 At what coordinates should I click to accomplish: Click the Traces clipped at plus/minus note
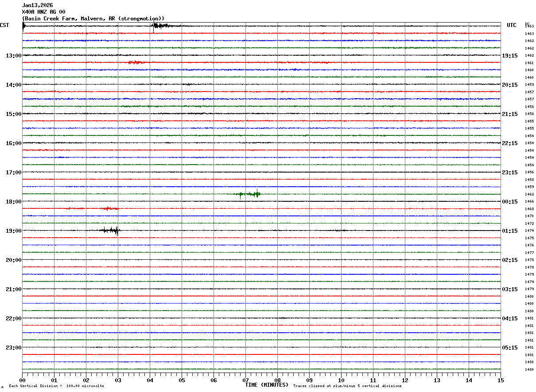[x=347, y=386]
